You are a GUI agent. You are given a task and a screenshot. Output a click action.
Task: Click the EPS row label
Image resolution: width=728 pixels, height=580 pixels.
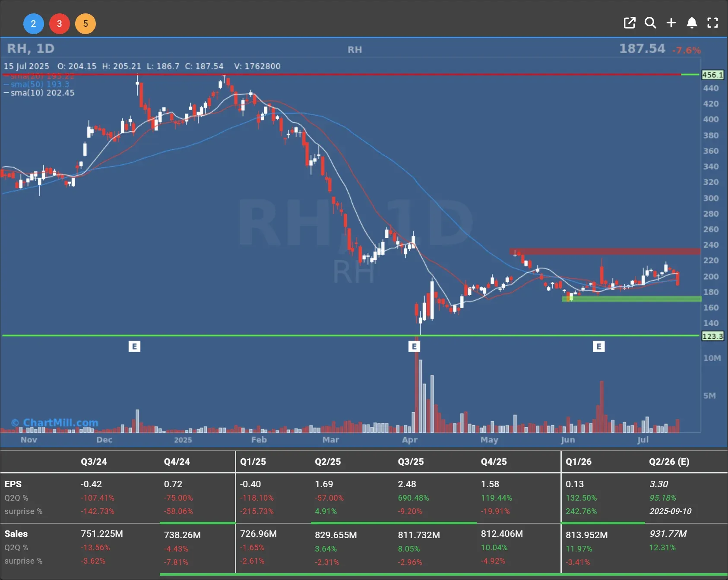(x=13, y=484)
